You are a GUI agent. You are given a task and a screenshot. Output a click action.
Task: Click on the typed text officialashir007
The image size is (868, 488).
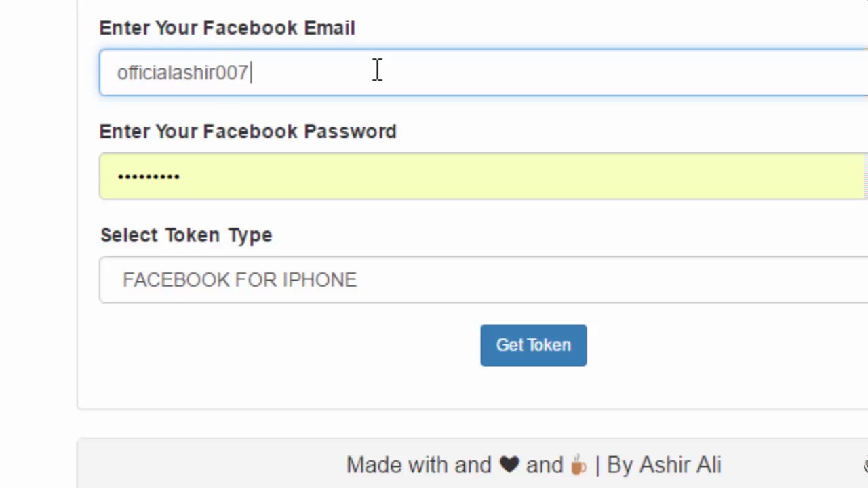pyautogui.click(x=182, y=73)
